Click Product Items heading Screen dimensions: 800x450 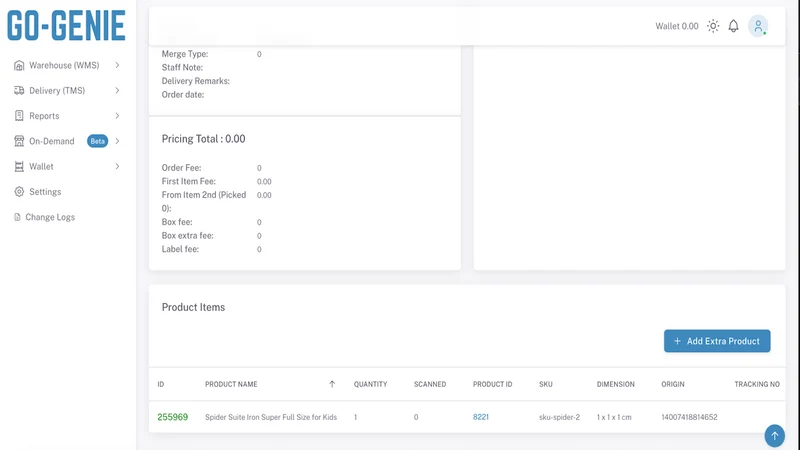193,307
